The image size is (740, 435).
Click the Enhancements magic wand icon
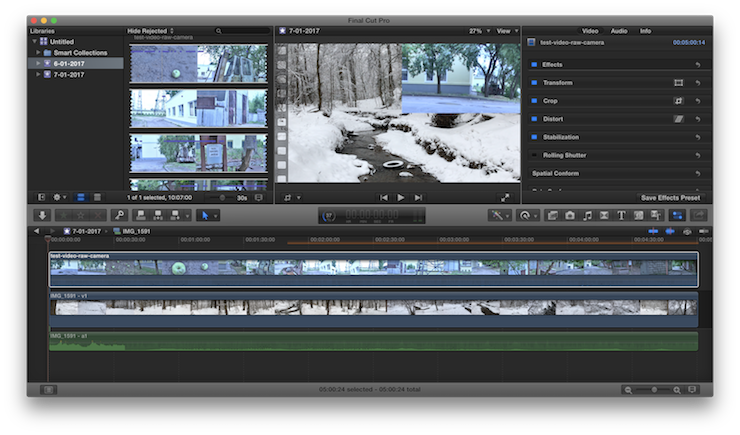pyautogui.click(x=497, y=215)
